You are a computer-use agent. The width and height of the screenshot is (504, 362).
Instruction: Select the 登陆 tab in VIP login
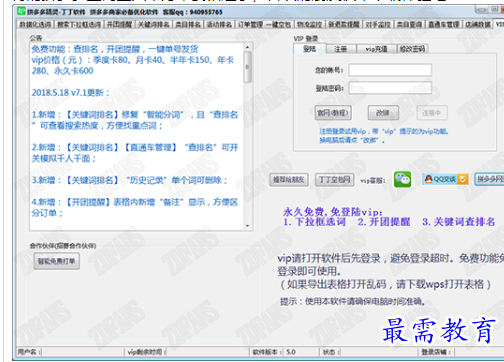click(309, 49)
